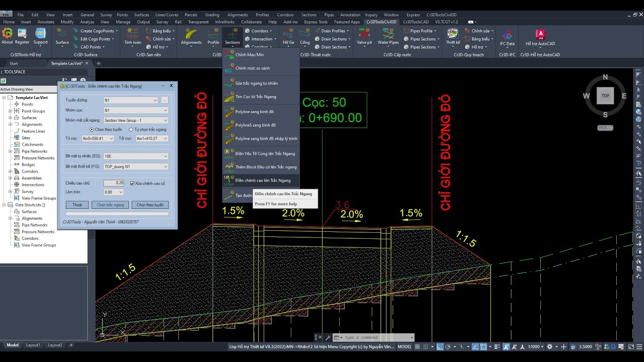Open the Nhóm mặt cắt ngang dropdown
Screen dimensions: 644x362
tap(136, 120)
